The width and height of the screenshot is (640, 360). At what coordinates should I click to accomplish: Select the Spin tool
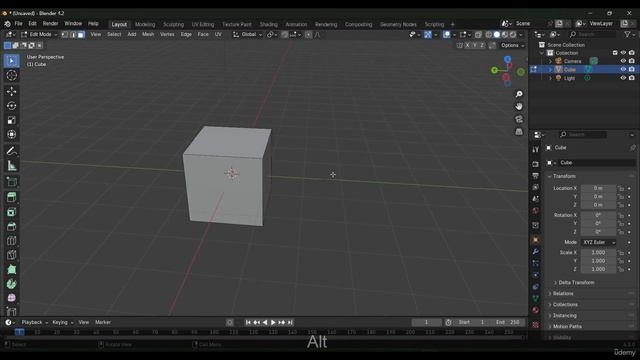[x=11, y=284]
